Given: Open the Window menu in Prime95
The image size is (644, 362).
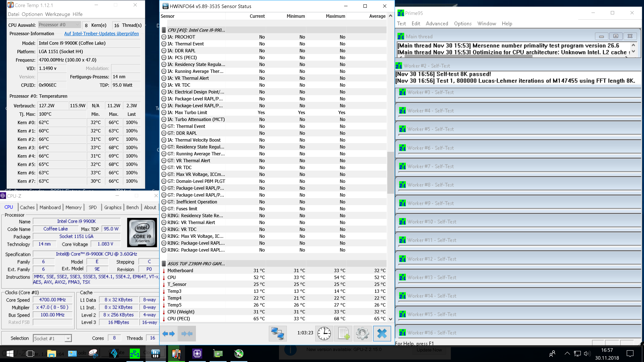Looking at the screenshot, I should click(x=487, y=23).
